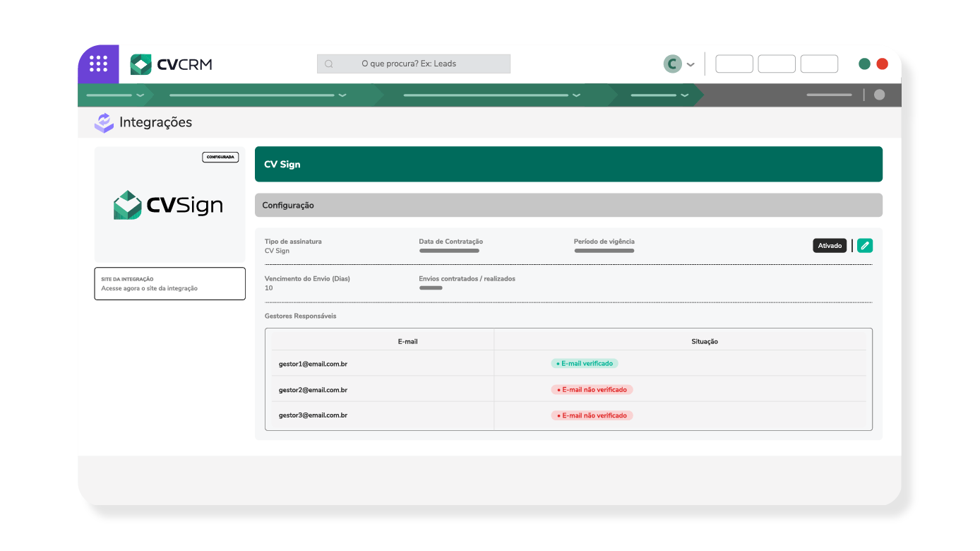The height and width of the screenshot is (551, 980).
Task: Search in 'O que procura?' field
Action: pyautogui.click(x=414, y=64)
